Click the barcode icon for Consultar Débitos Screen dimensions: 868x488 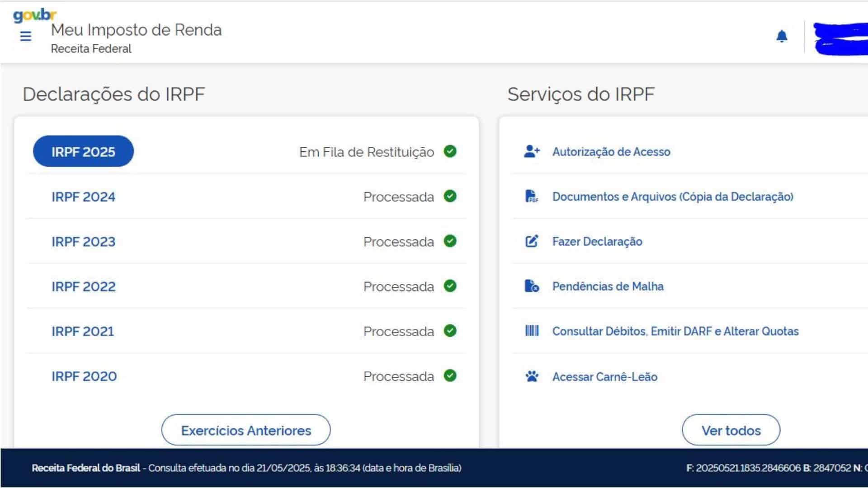(532, 331)
